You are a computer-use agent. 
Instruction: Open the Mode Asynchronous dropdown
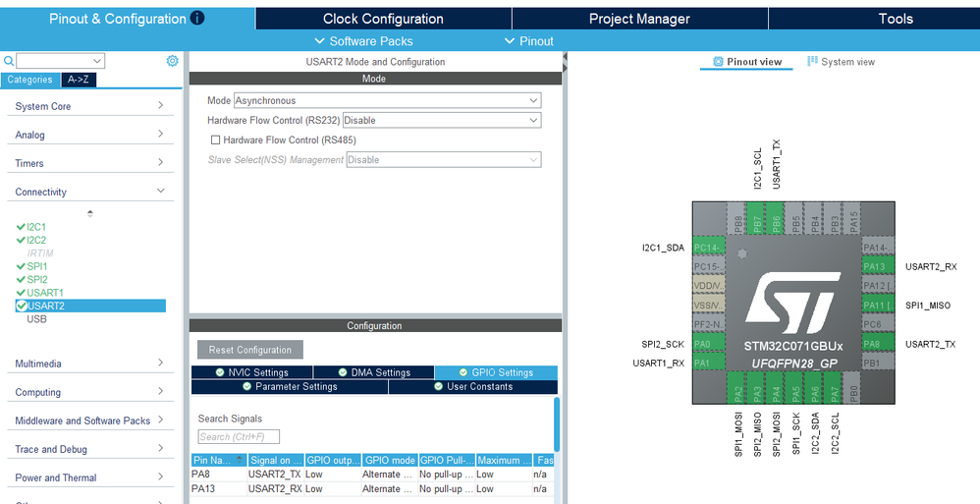coord(388,100)
